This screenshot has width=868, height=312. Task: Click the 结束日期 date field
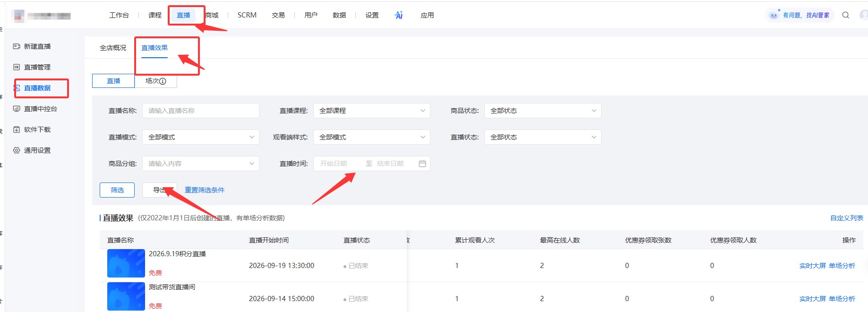[x=390, y=164]
